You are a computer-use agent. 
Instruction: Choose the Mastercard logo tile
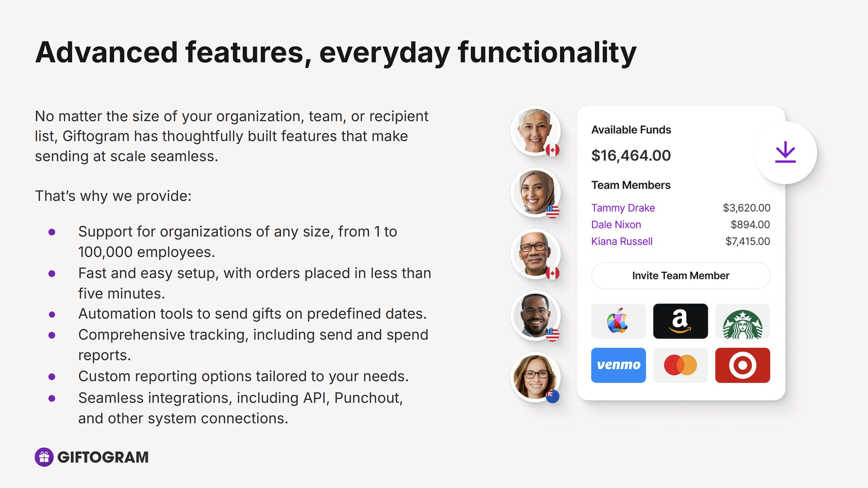[680, 365]
